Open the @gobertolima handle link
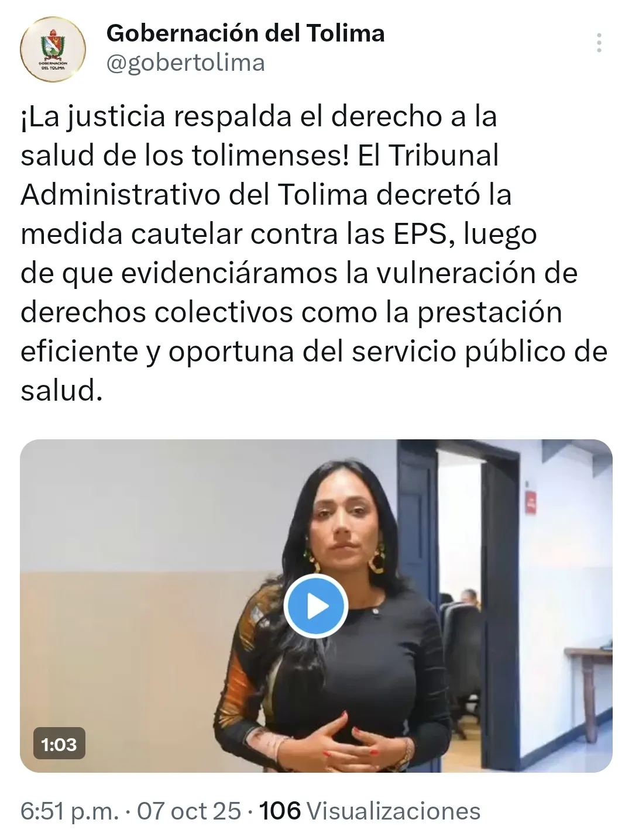Image resolution: width=632 pixels, height=840 pixels. 186,63
